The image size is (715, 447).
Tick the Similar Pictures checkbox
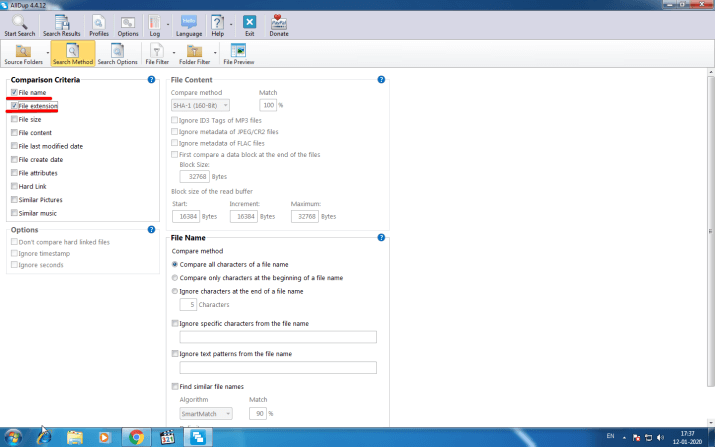pyautogui.click(x=14, y=199)
